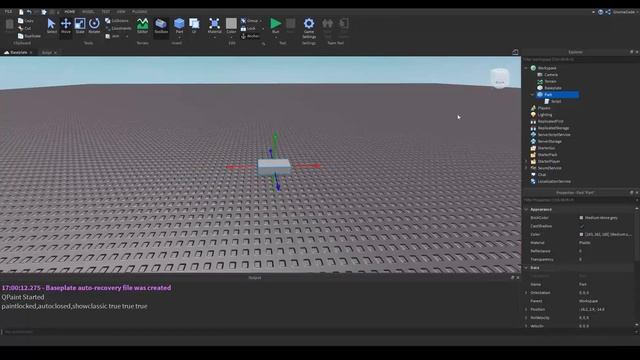Expand the StarterPlayer node
The height and width of the screenshot is (360, 640).
526,161
